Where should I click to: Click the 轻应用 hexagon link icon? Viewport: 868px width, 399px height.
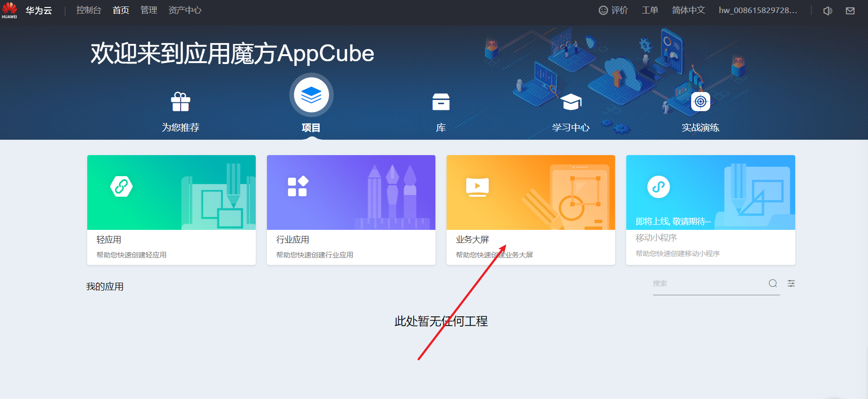[121, 186]
